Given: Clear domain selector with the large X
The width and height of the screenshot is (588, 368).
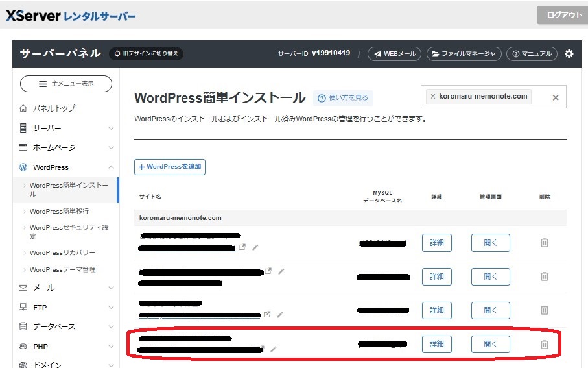Looking at the screenshot, I should click(x=555, y=98).
